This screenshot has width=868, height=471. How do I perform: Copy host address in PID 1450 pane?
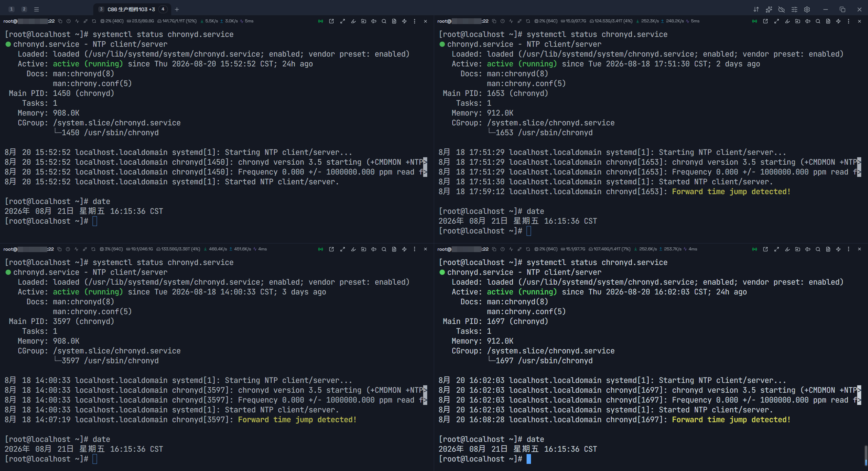60,21
